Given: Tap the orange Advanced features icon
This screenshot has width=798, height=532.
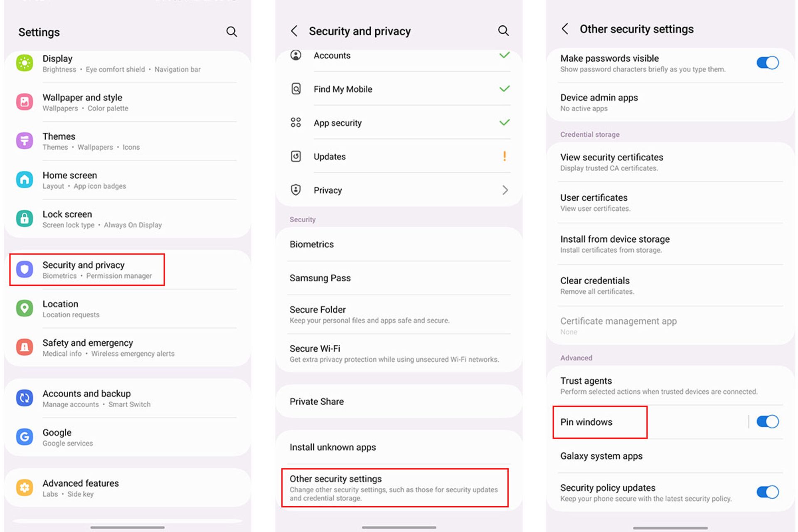Looking at the screenshot, I should click(25, 488).
